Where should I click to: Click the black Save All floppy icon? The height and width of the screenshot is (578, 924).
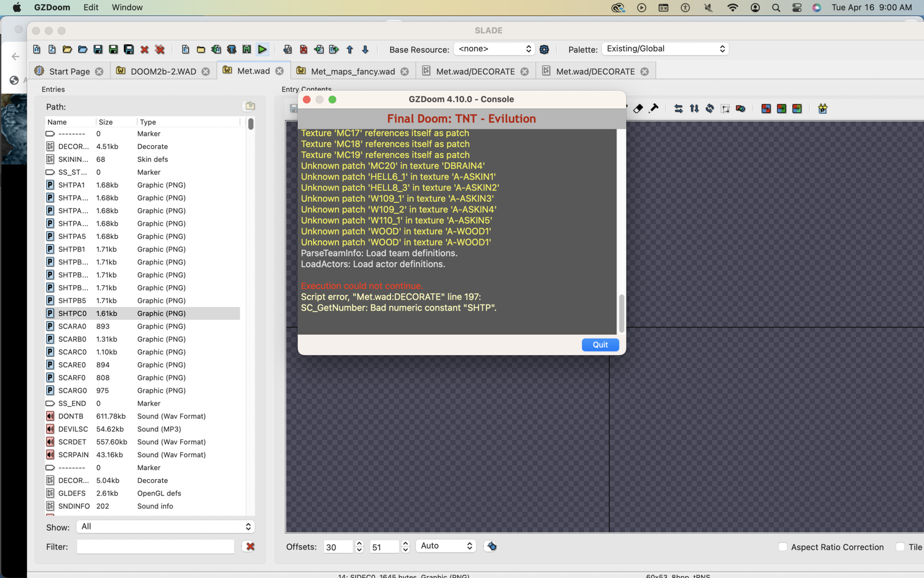pos(129,49)
